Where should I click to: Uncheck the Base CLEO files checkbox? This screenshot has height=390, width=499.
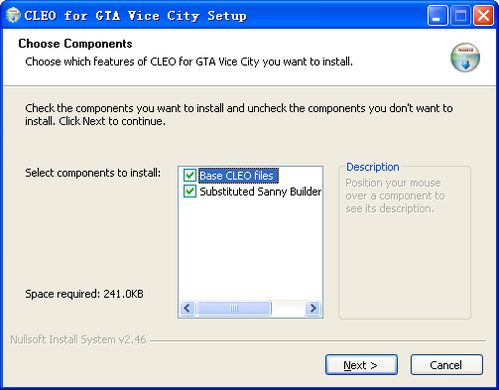point(190,175)
